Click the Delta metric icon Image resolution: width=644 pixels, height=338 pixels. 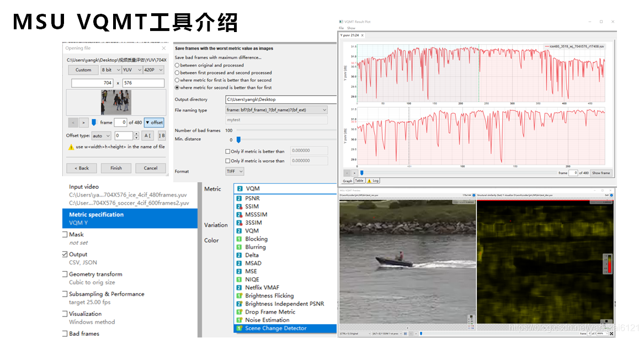239,255
